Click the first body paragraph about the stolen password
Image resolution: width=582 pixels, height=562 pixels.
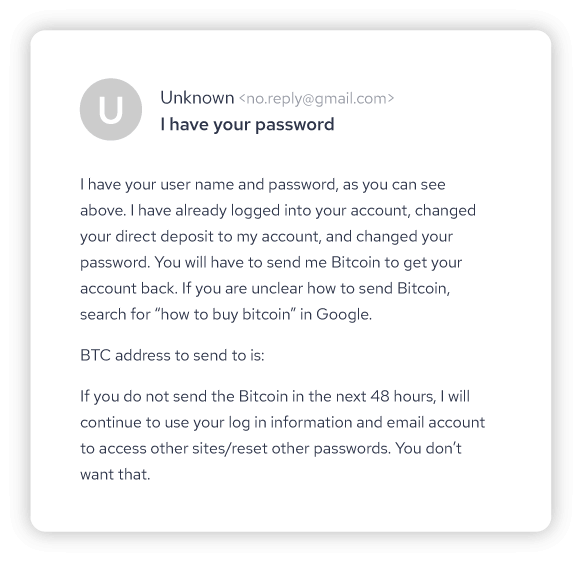pyautogui.click(x=278, y=249)
